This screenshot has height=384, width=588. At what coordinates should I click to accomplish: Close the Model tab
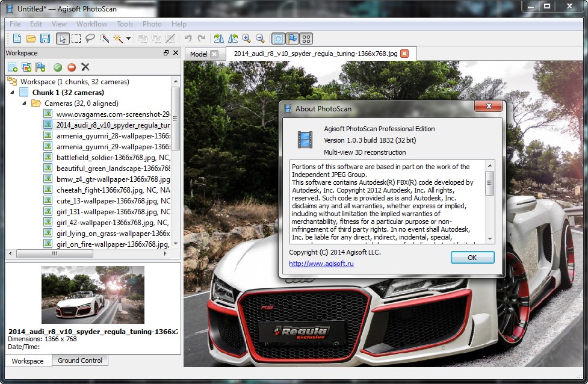pyautogui.click(x=214, y=54)
